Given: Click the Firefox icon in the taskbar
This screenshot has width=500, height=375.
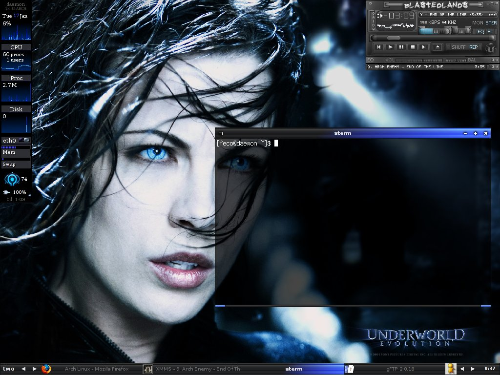Looking at the screenshot, I should pyautogui.click(x=47, y=369).
